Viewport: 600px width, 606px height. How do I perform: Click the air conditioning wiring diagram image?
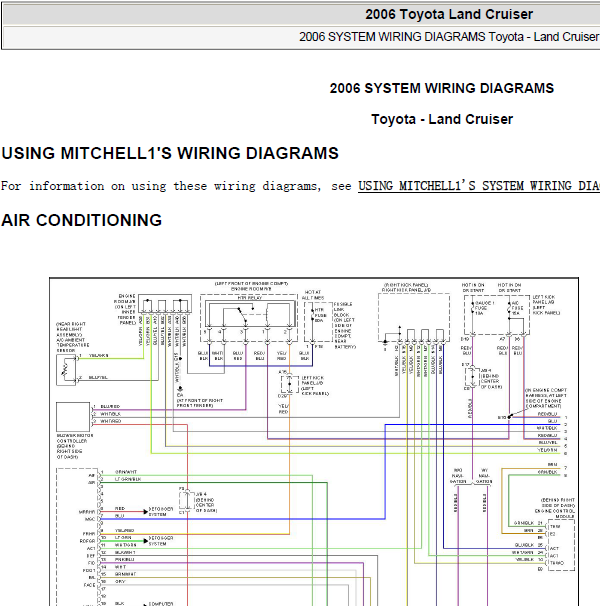[314, 441]
